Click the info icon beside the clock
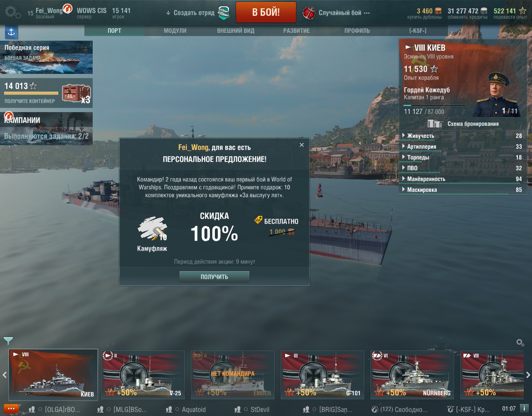Image resolution: width=532 pixels, height=416 pixels. pos(524,409)
